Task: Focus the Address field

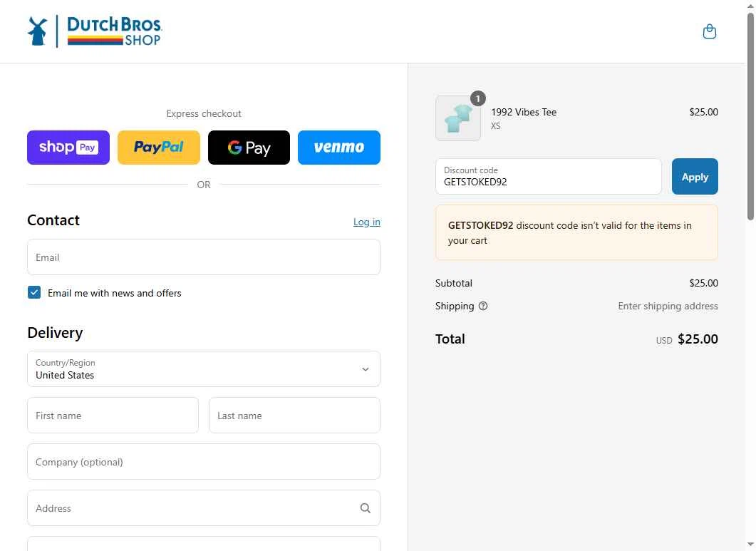Action: pyautogui.click(x=204, y=508)
